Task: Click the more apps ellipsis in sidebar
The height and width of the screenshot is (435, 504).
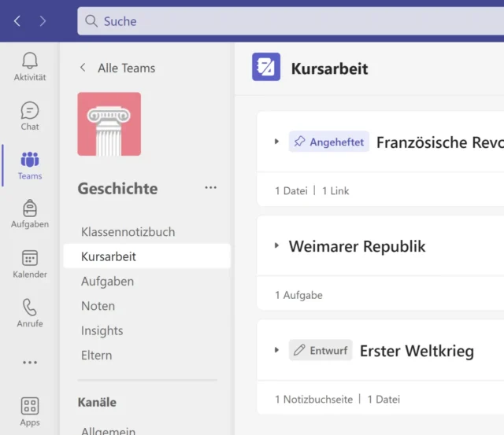Action: pos(30,363)
